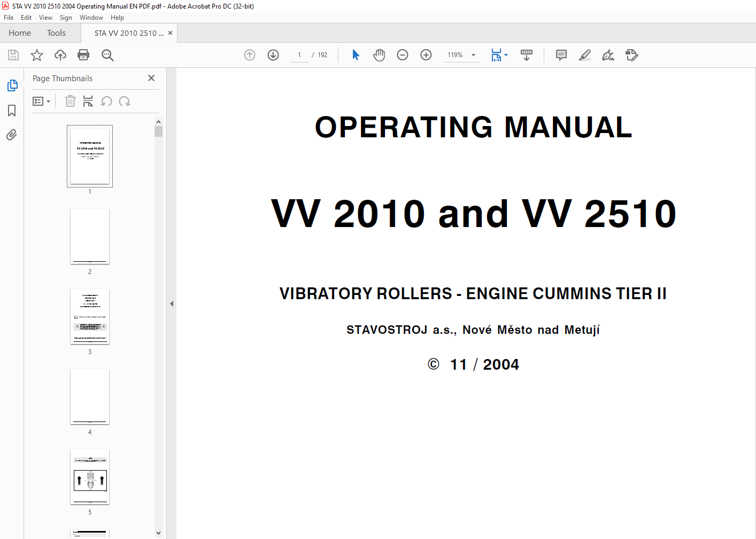This screenshot has width=756, height=539.
Task: Click the current page number field
Action: 299,55
